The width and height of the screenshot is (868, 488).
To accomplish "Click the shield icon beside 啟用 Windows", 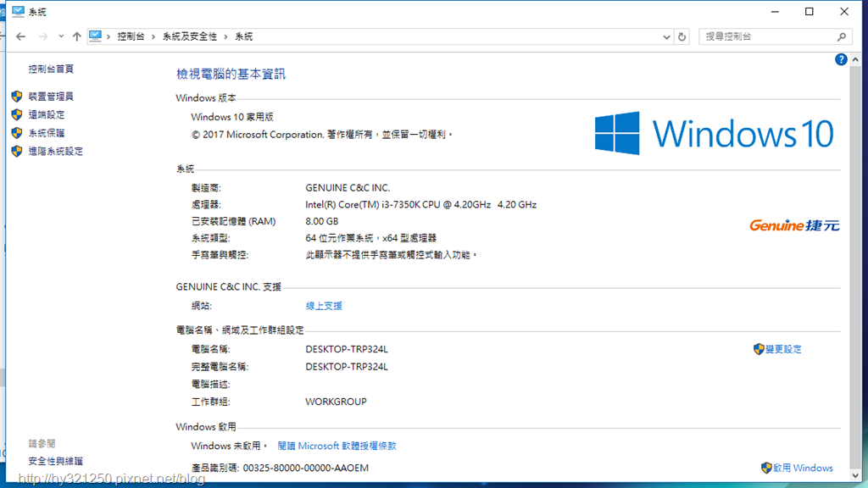I will [x=766, y=468].
